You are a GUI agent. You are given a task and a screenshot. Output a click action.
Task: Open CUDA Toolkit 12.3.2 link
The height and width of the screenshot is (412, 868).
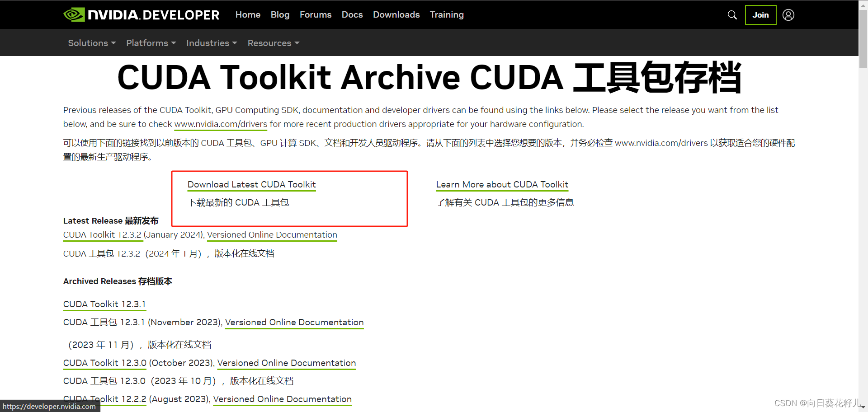(102, 235)
